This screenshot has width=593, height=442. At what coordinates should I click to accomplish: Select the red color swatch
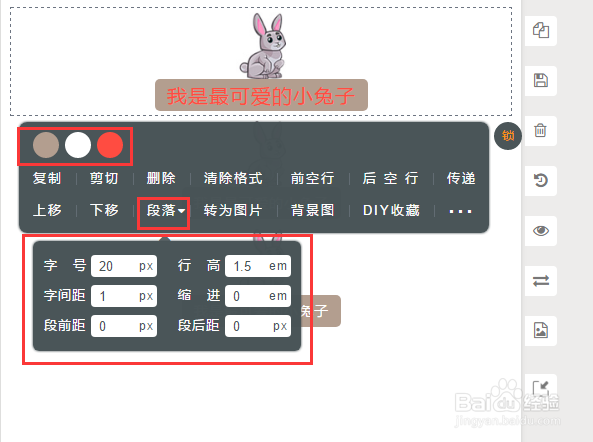(x=110, y=145)
